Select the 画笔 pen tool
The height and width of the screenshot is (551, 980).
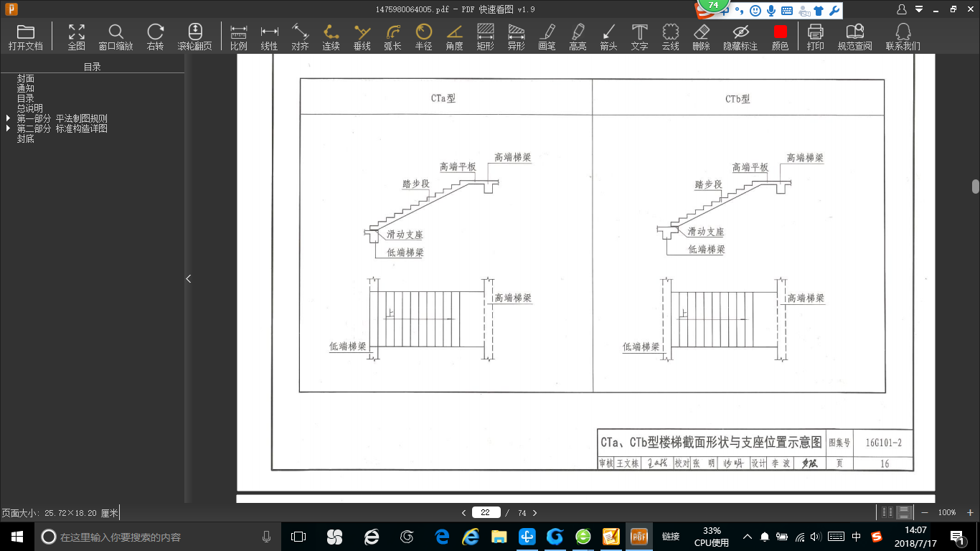tap(547, 36)
